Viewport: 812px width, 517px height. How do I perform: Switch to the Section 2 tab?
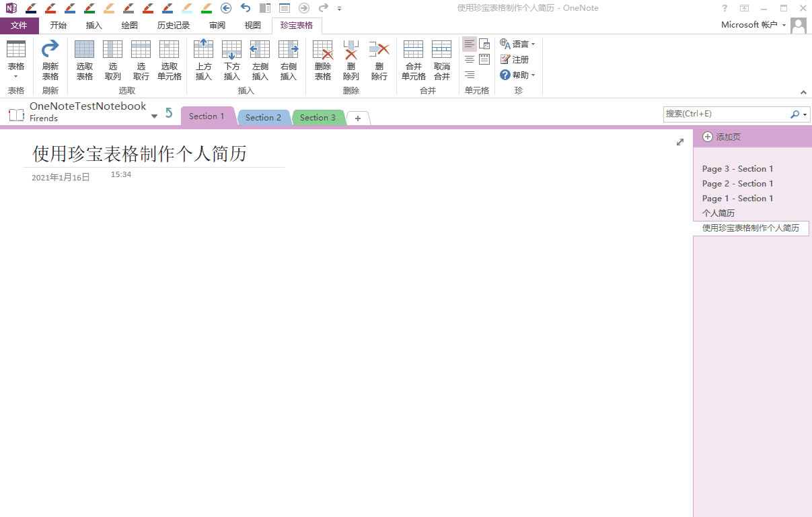tap(264, 116)
